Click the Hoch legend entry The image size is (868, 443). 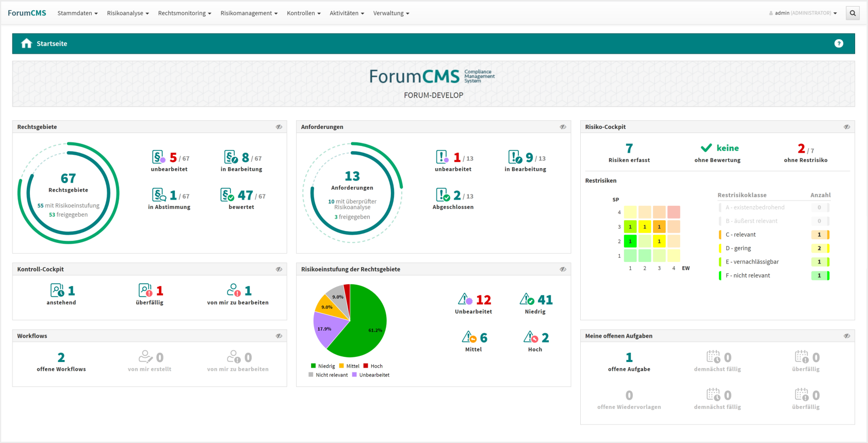[x=373, y=366]
